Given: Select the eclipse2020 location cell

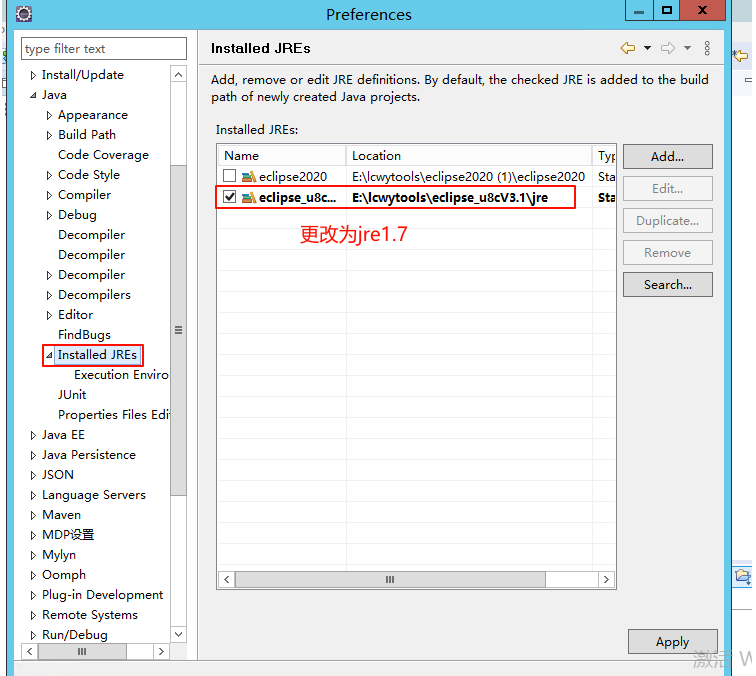Looking at the screenshot, I should point(468,177).
